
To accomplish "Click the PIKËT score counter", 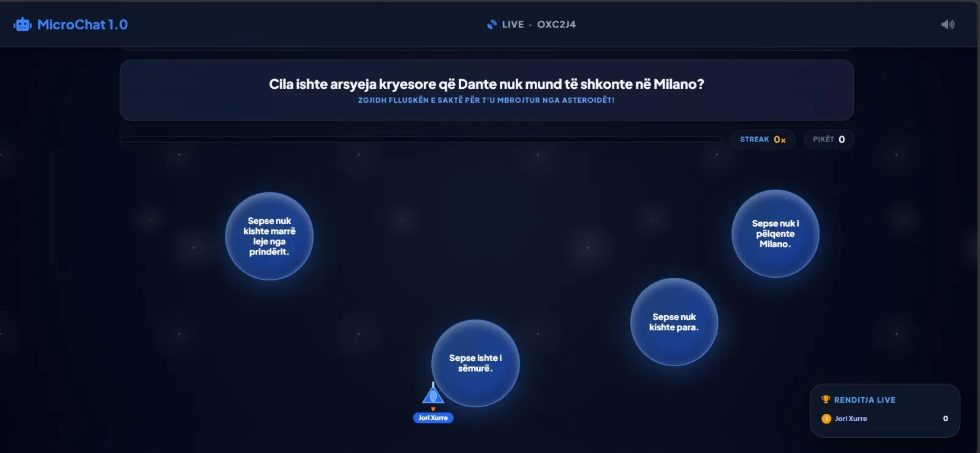I will click(829, 140).
